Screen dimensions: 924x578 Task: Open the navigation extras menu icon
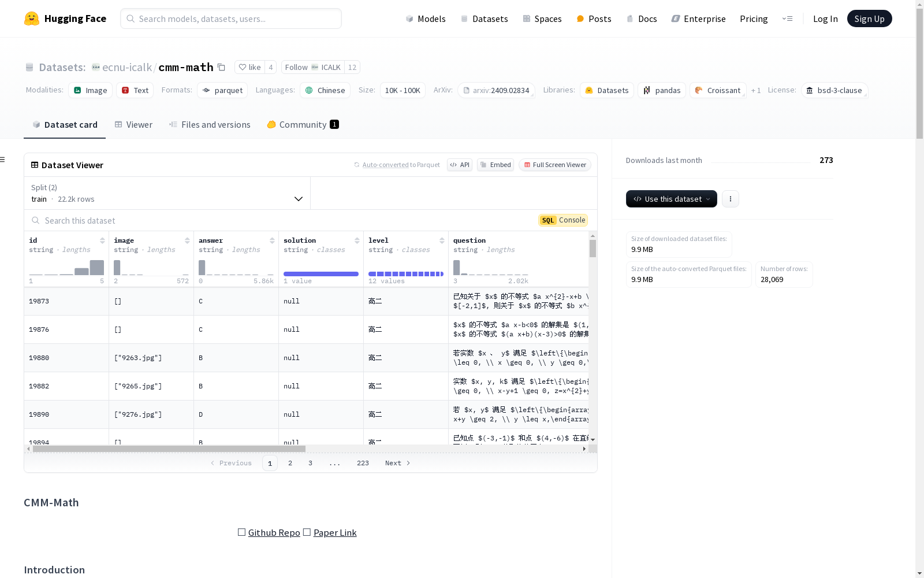pos(787,18)
